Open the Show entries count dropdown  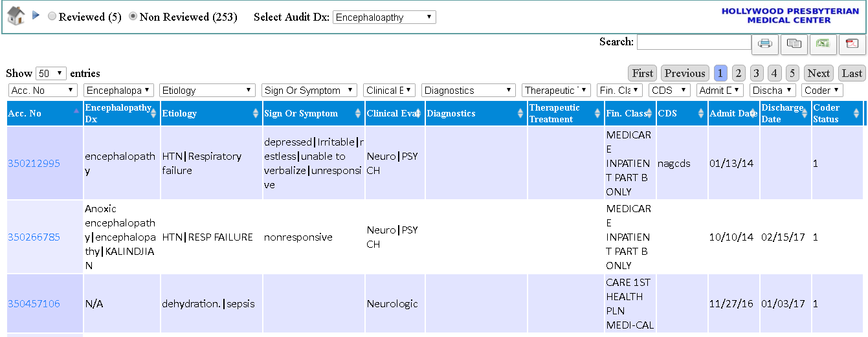pos(51,73)
